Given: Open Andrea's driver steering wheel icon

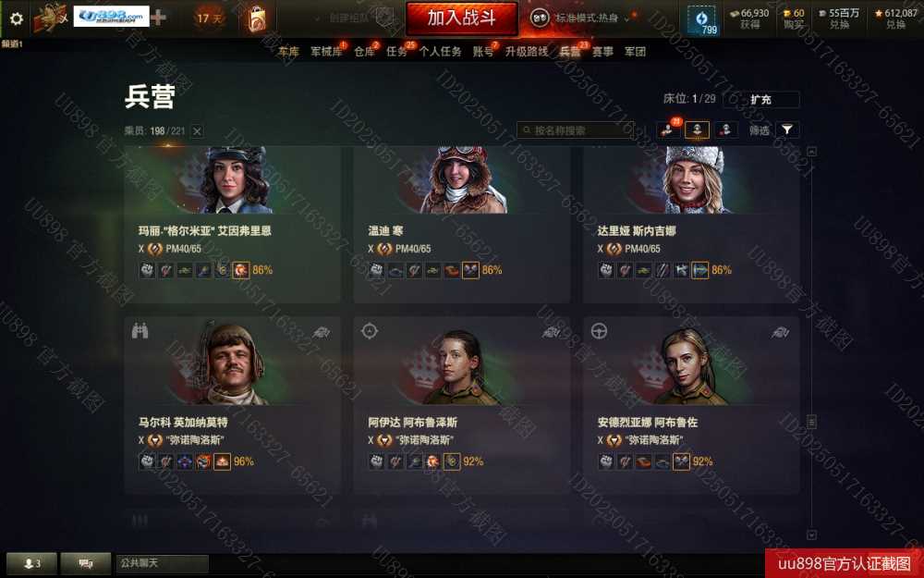Looking at the screenshot, I should click(x=600, y=331).
